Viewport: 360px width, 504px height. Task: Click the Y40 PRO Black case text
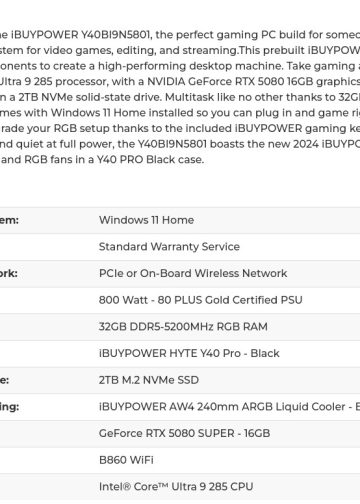pyautogui.click(x=150, y=159)
